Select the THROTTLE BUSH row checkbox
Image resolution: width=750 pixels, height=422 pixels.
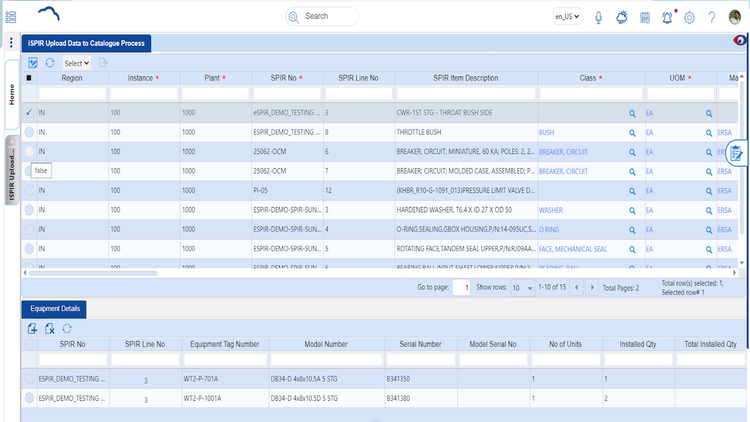pyautogui.click(x=29, y=132)
